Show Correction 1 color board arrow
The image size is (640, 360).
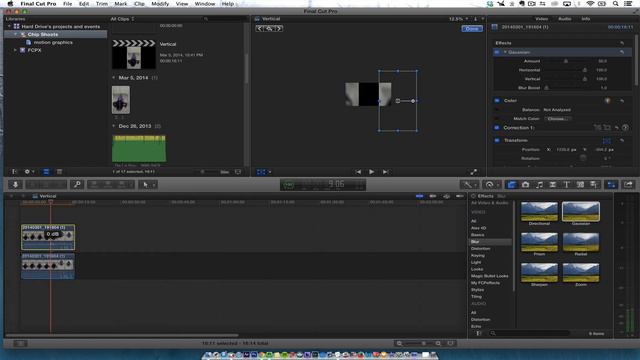tap(625, 128)
